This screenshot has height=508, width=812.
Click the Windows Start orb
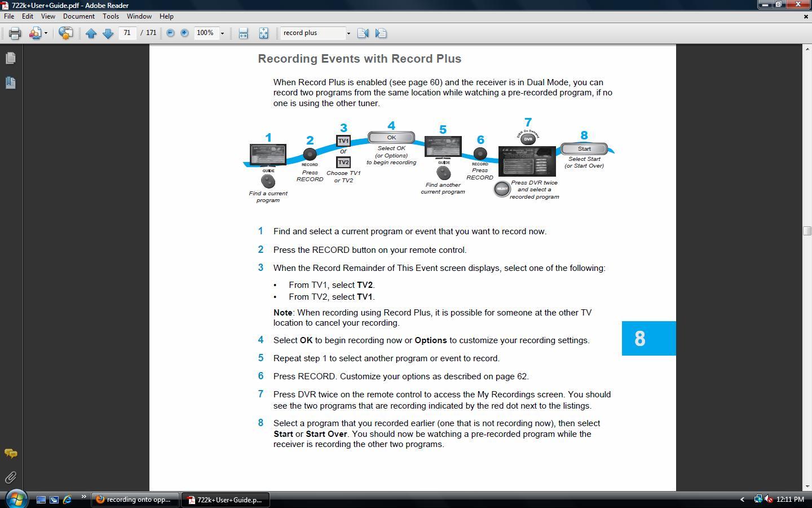click(x=16, y=499)
